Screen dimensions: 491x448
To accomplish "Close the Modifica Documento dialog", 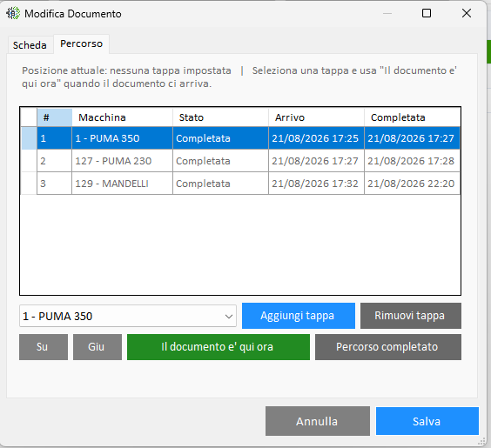I will point(467,13).
